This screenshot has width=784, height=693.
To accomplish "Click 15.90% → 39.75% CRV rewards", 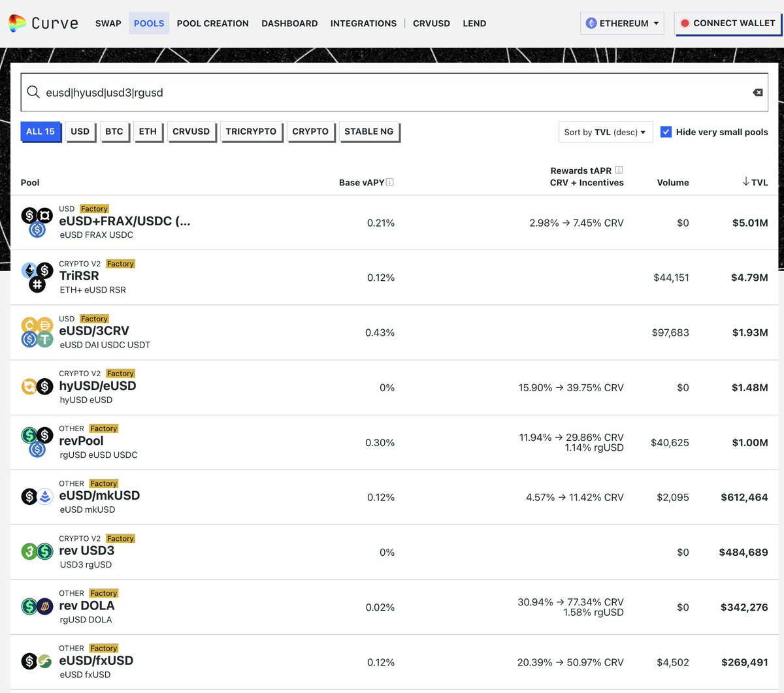I will pyautogui.click(x=571, y=387).
